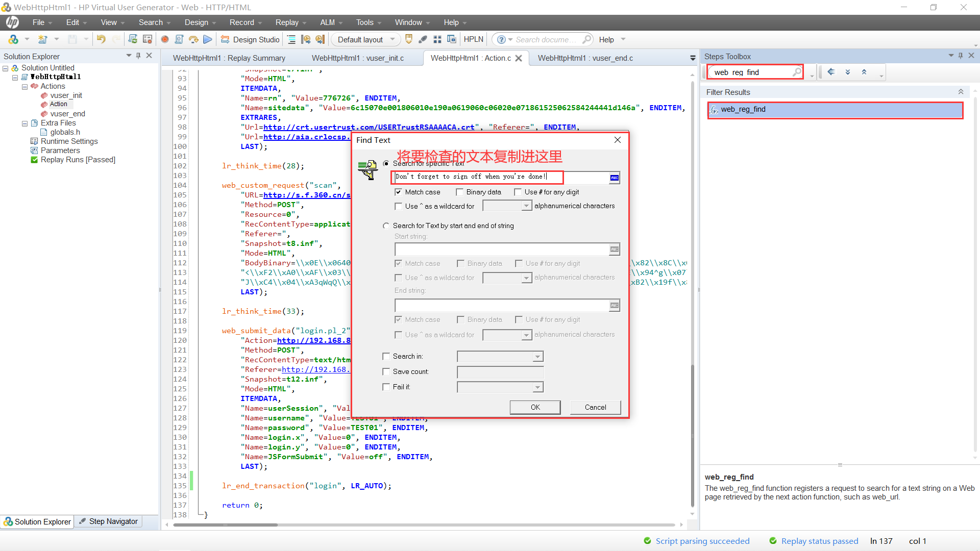Toggle the enabled Binary data checkbox
The image size is (980, 551).
460,192
